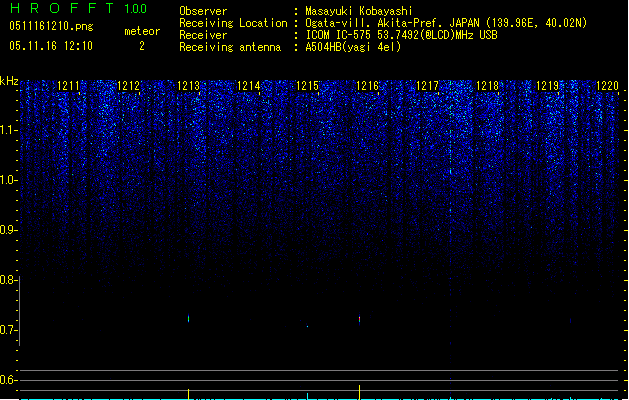Click the HROFFT 1.00 title text
This screenshot has width=629, height=400.
(x=78, y=8)
